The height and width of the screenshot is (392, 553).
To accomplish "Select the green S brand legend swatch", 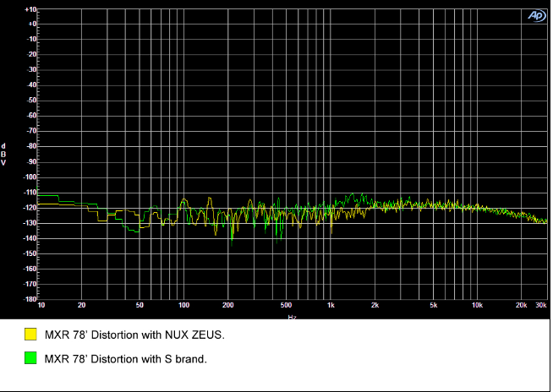I will [x=30, y=358].
